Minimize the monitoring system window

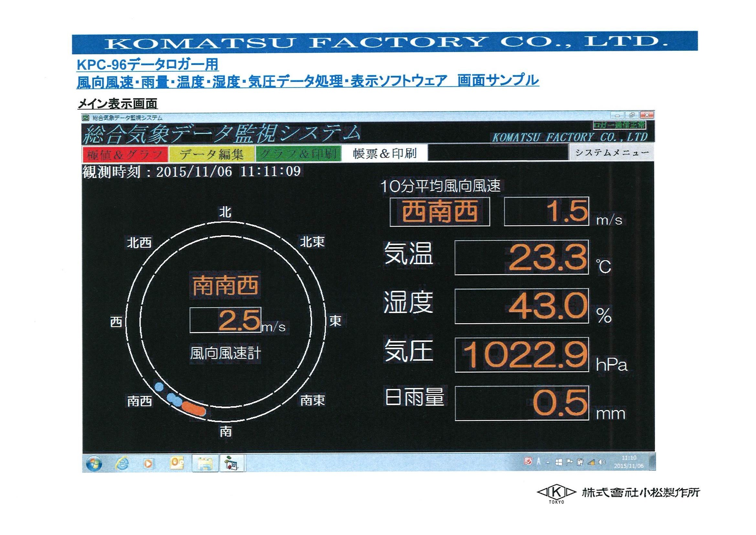click(x=617, y=115)
